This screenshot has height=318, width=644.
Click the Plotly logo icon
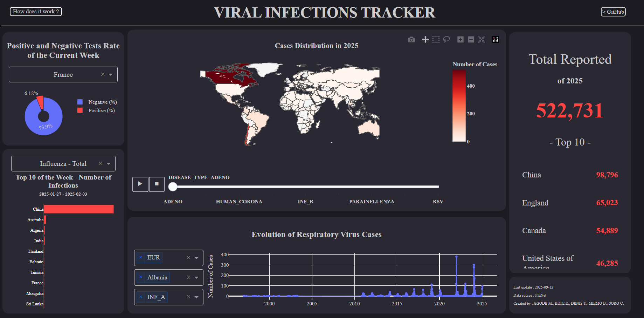(496, 40)
